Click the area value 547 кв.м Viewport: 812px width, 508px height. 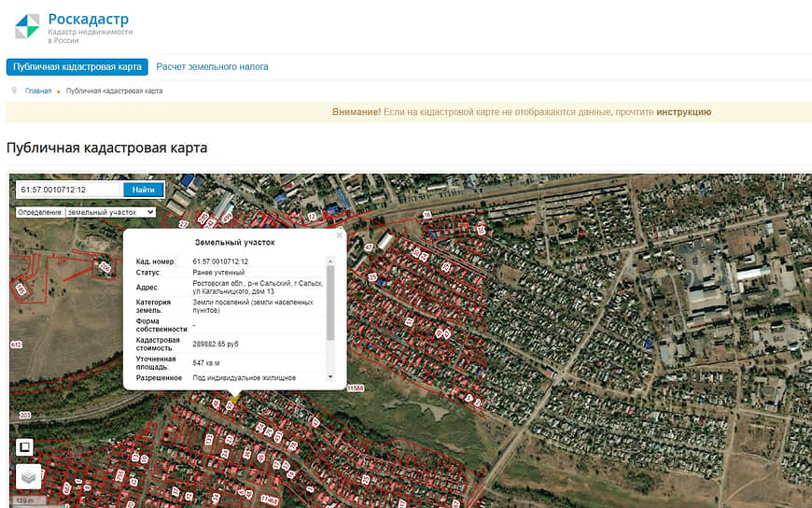(206, 363)
